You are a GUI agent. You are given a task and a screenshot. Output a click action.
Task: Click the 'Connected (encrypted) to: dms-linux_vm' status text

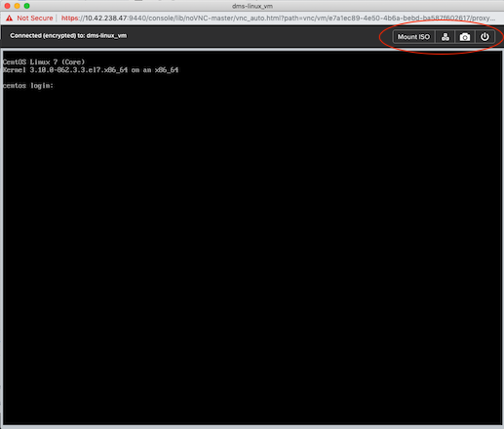click(x=68, y=35)
